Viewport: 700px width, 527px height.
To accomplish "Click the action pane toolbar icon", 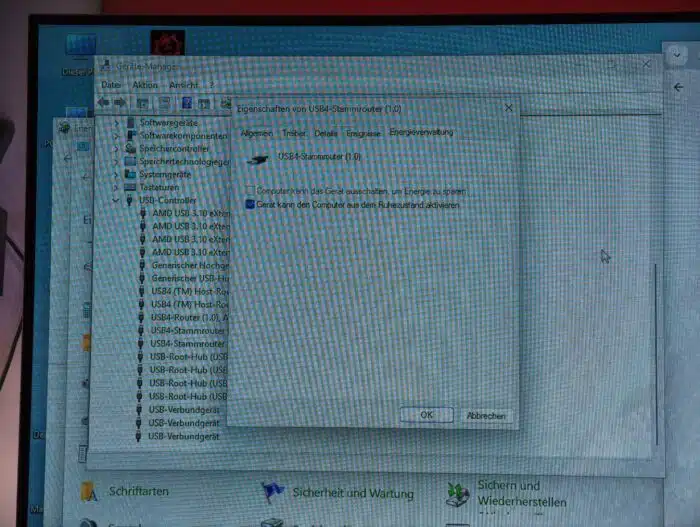I will pyautogui.click(x=204, y=104).
